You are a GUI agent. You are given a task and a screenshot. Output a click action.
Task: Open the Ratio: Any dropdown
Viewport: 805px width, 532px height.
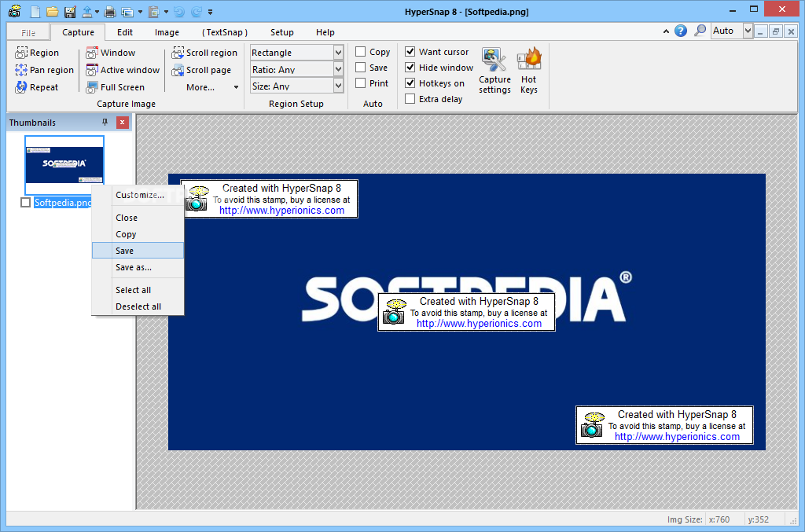point(338,69)
